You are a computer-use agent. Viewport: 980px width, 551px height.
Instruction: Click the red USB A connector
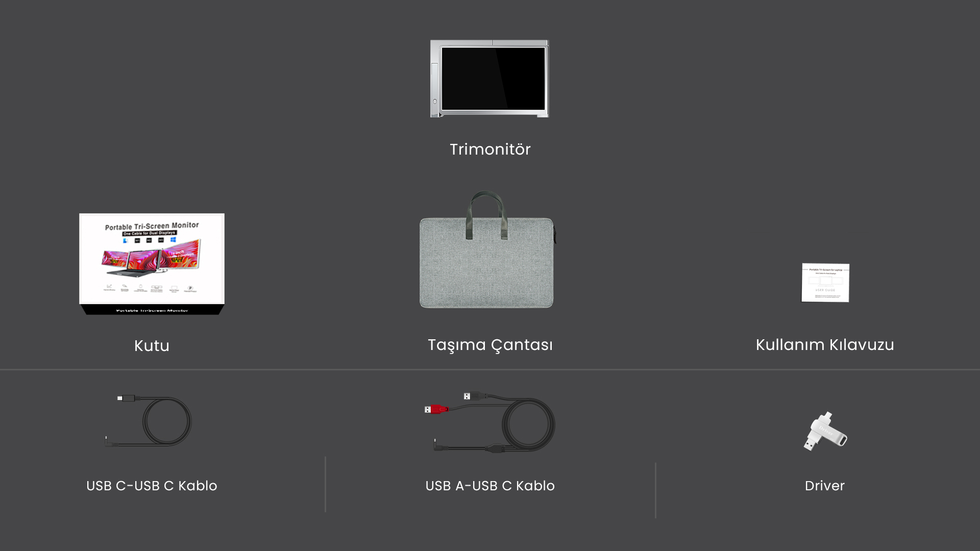pos(436,409)
